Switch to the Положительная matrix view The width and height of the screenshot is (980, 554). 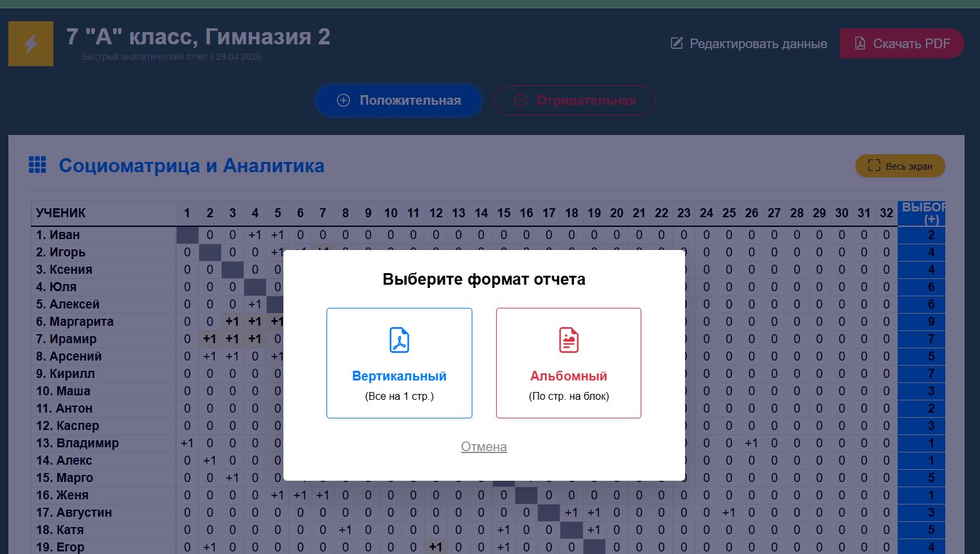point(398,100)
